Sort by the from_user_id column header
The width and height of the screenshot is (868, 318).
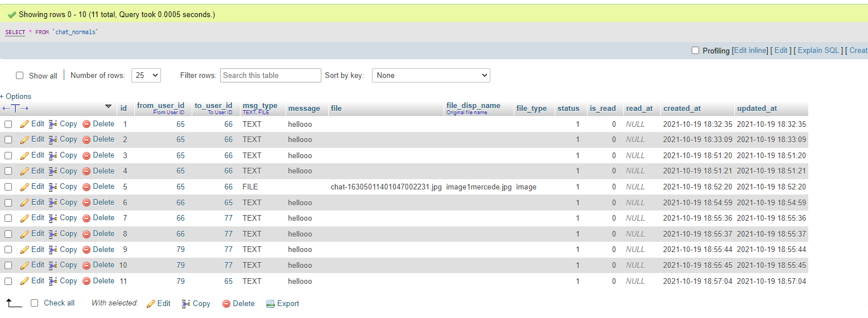coord(161,105)
